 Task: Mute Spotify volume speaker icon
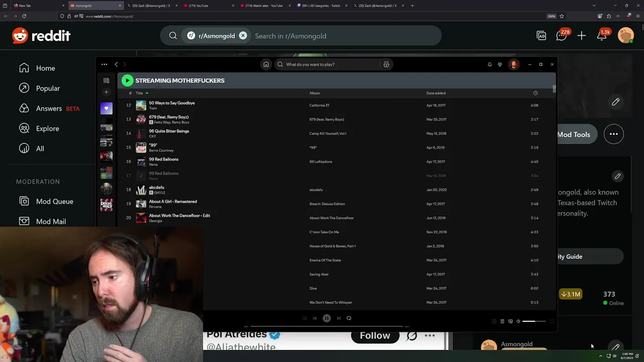518,321
